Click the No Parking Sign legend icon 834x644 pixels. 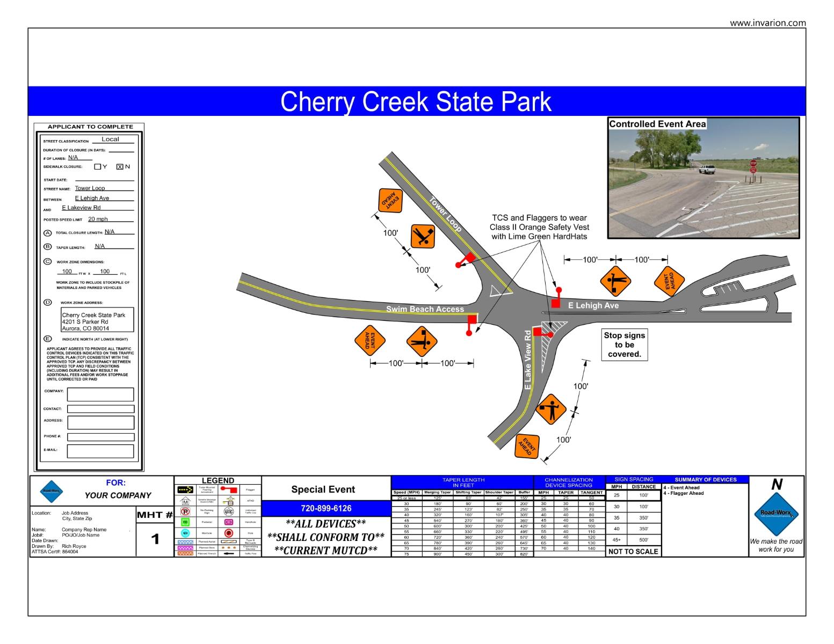coord(185,511)
